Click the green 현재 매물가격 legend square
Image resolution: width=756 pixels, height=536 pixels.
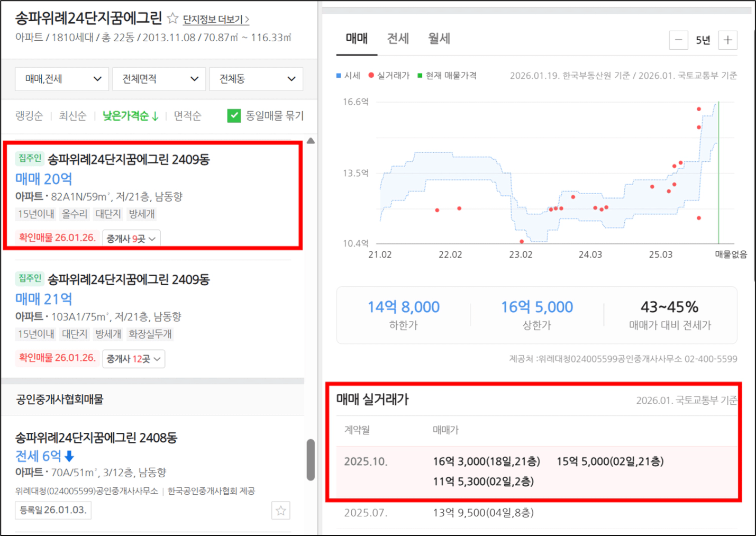(420, 76)
